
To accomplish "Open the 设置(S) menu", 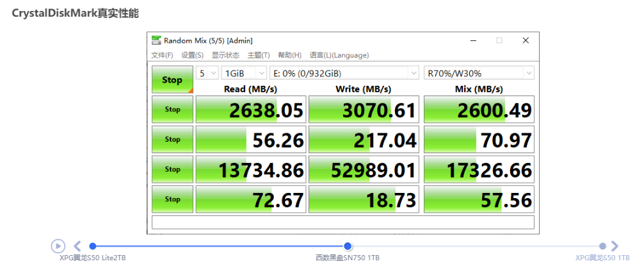I will [x=192, y=55].
